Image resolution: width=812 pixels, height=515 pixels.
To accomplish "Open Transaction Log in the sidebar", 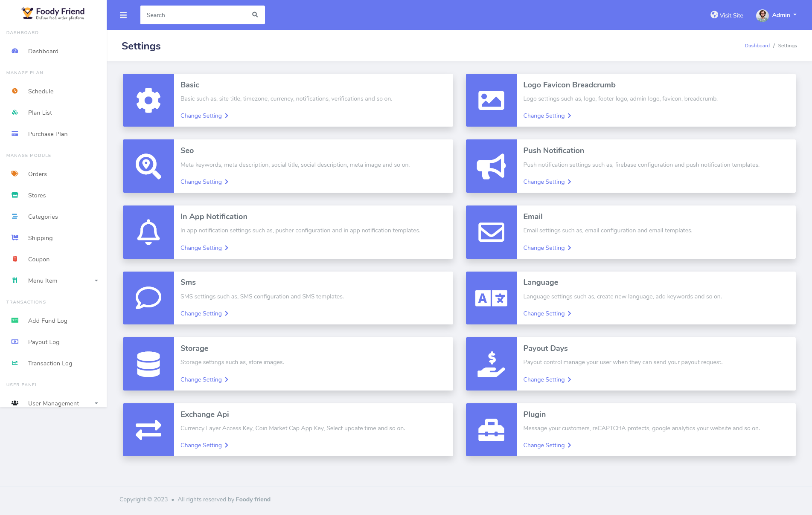I will coord(53,363).
